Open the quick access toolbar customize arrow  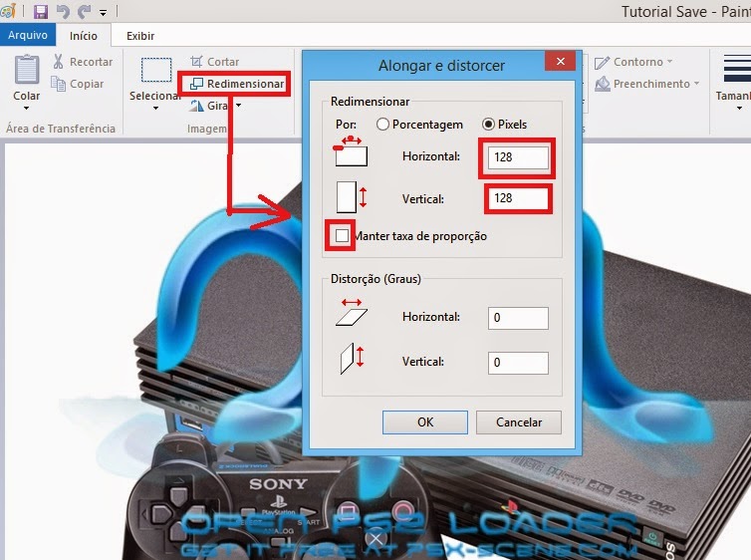pyautogui.click(x=103, y=12)
